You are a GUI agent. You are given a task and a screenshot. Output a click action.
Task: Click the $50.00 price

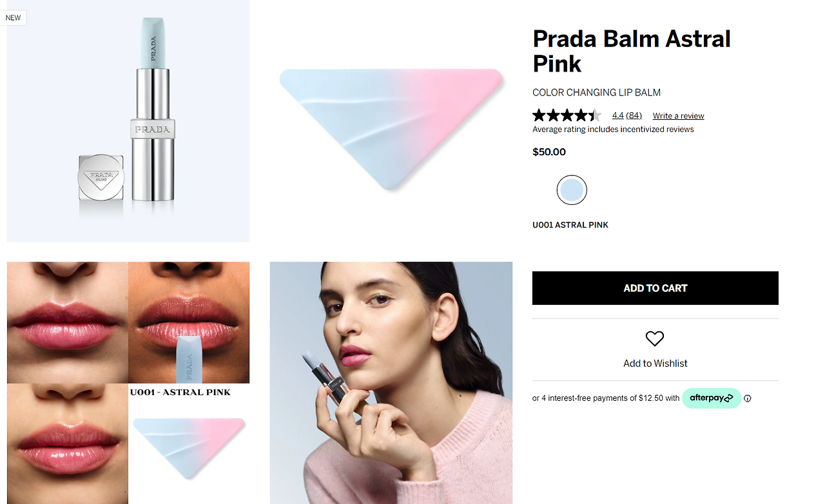549,152
